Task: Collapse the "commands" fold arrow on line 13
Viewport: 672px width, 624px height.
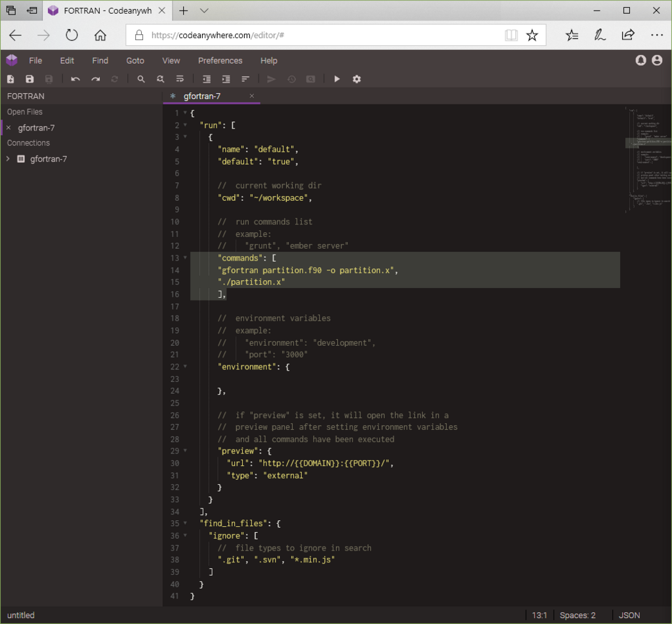Action: point(186,258)
